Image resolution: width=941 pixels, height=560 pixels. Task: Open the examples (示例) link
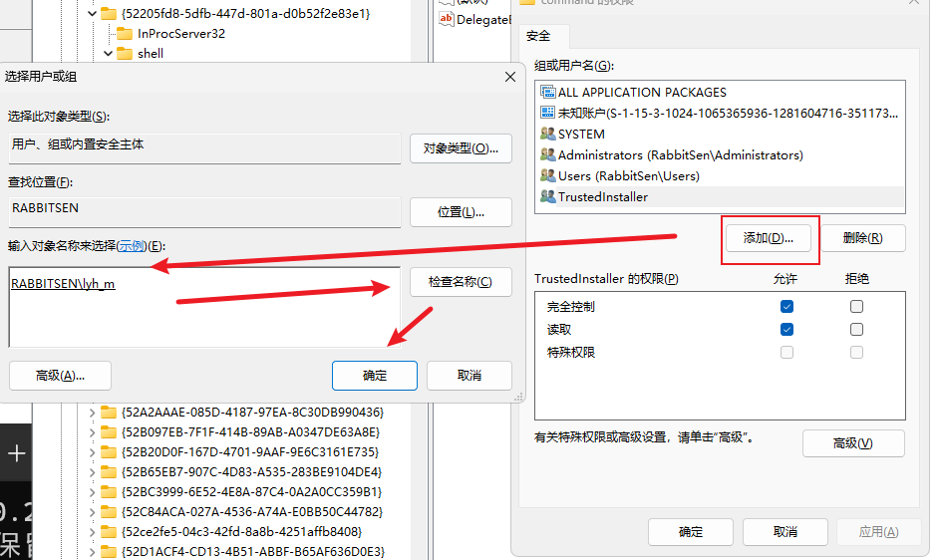click(132, 246)
